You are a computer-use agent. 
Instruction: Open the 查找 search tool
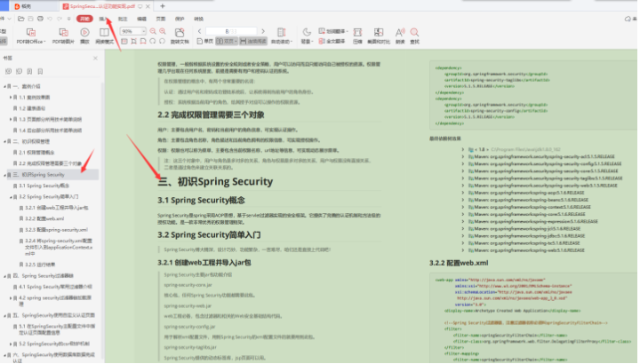(415, 36)
